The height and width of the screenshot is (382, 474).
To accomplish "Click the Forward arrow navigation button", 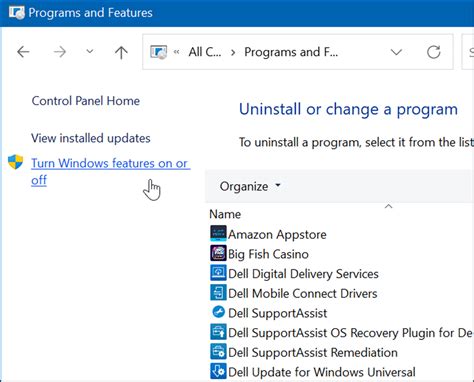I will (x=60, y=52).
